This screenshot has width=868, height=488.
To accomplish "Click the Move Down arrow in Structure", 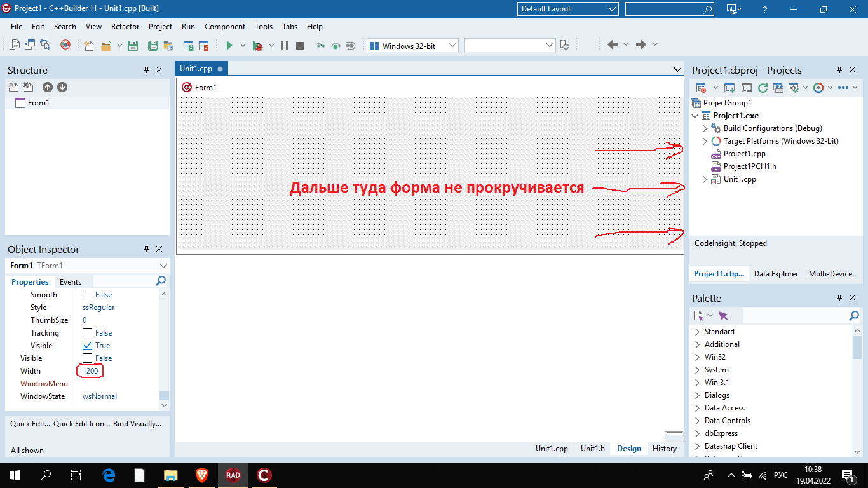I will pyautogui.click(x=62, y=87).
